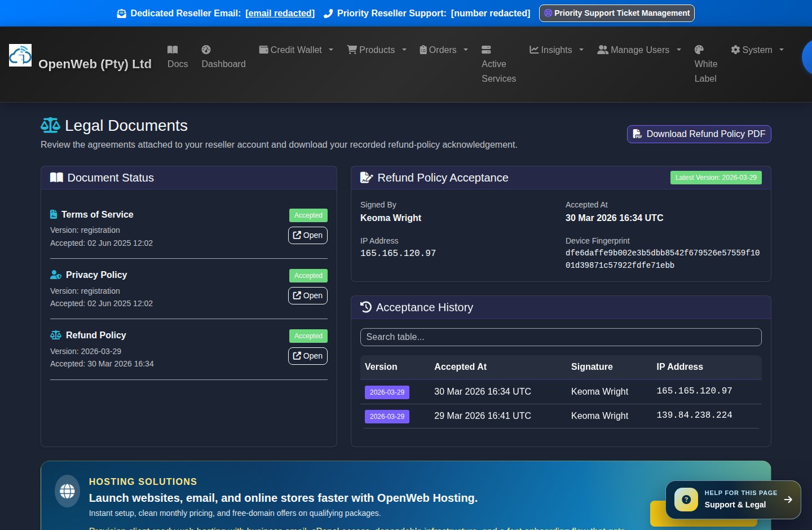Click the Refund Policy Accepted badge
The image size is (812, 530).
(x=308, y=336)
